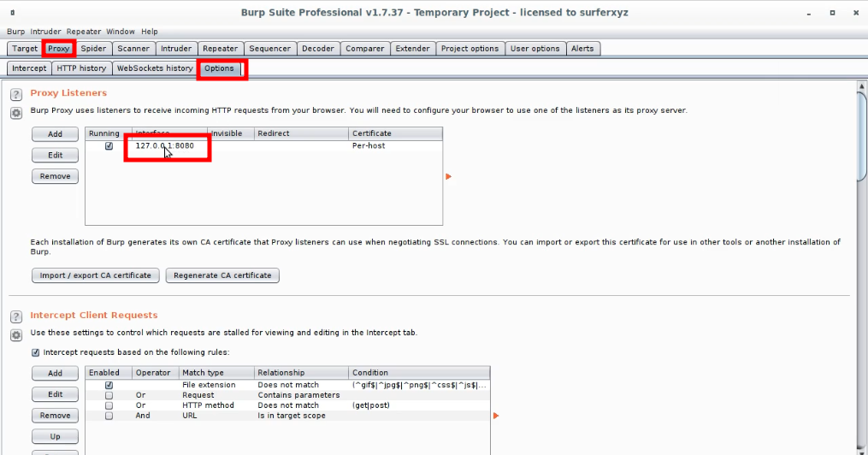868x455 pixels.
Task: Click the vertical scrollbar thumb
Action: coord(862,136)
